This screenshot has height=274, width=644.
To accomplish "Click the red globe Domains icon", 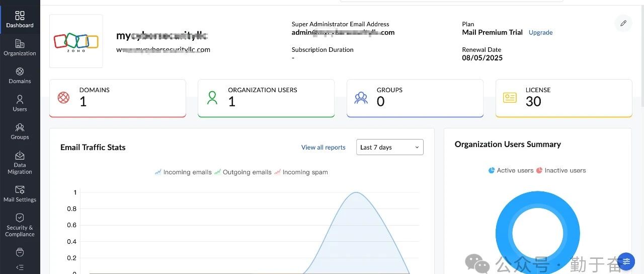I will pos(63,98).
